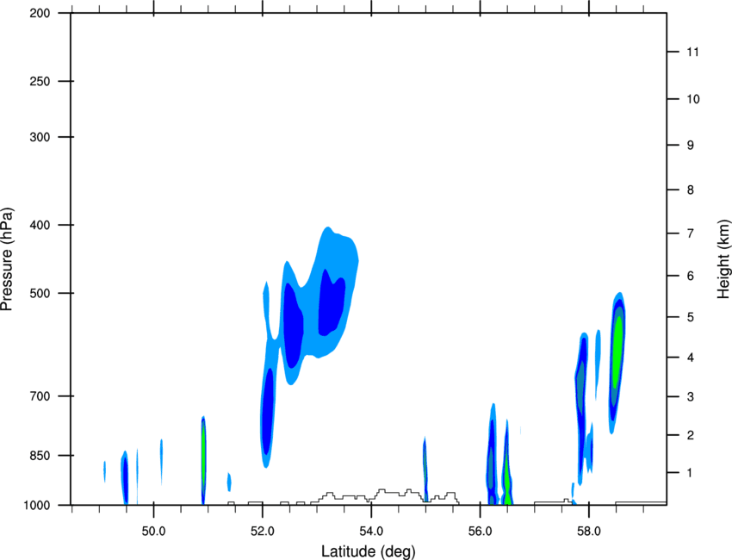Click the 54.0 latitude tick label
This screenshot has height=560, width=732.
click(x=372, y=532)
